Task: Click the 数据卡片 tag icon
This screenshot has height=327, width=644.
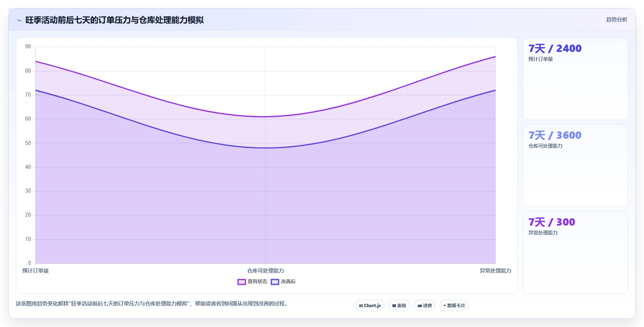Action: [x=445, y=305]
